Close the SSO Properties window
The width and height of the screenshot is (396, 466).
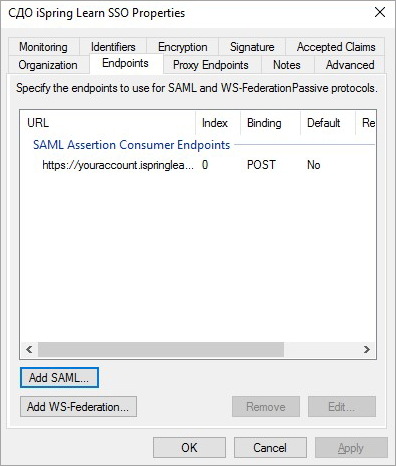(380, 13)
